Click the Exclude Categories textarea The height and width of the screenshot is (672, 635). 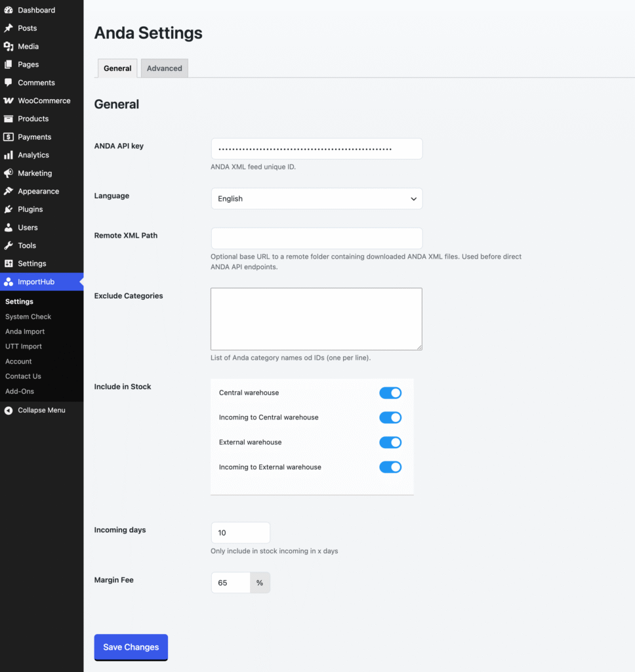click(x=316, y=319)
